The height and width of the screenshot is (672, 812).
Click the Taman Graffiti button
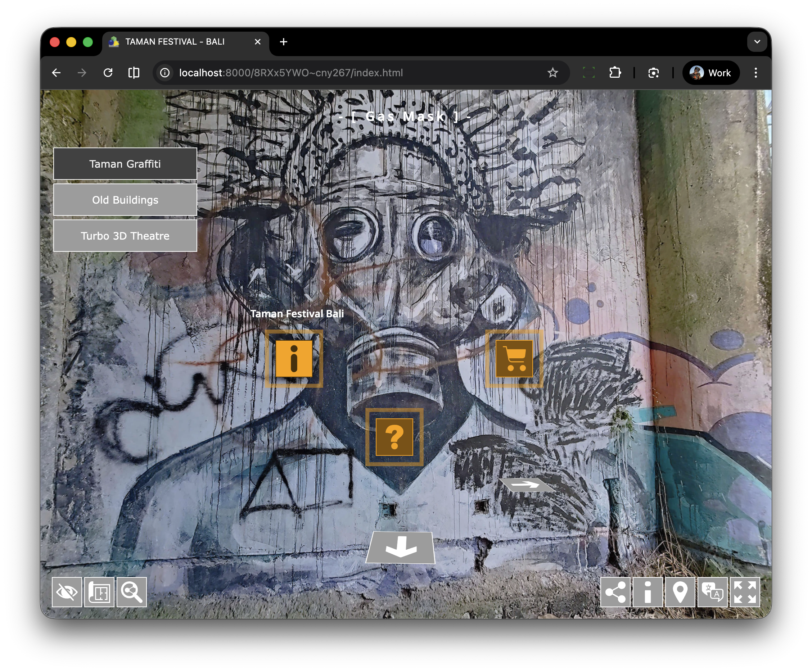click(x=125, y=164)
